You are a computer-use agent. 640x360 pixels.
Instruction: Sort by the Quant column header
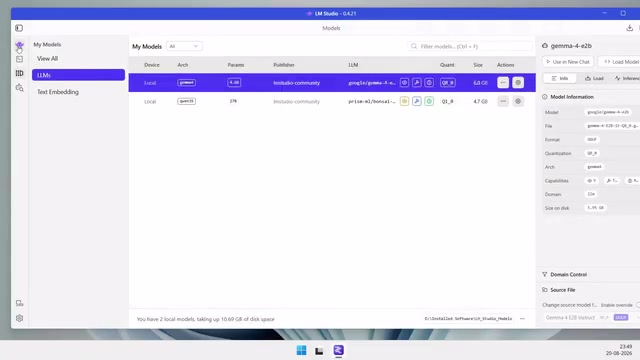coord(447,65)
